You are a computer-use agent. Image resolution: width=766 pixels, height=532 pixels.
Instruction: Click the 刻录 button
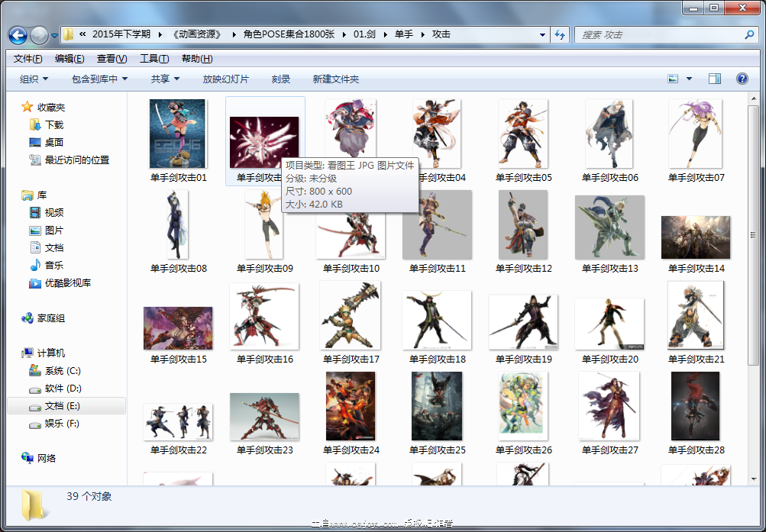[x=281, y=79]
